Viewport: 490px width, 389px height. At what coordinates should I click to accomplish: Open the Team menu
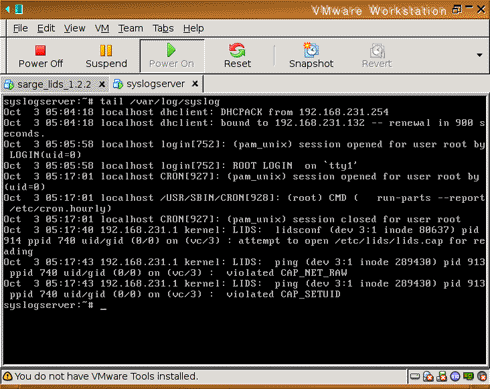130,28
